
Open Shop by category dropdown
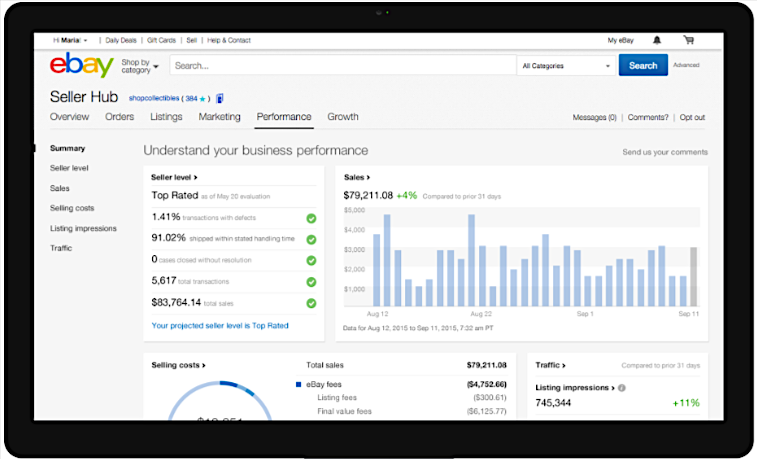140,66
